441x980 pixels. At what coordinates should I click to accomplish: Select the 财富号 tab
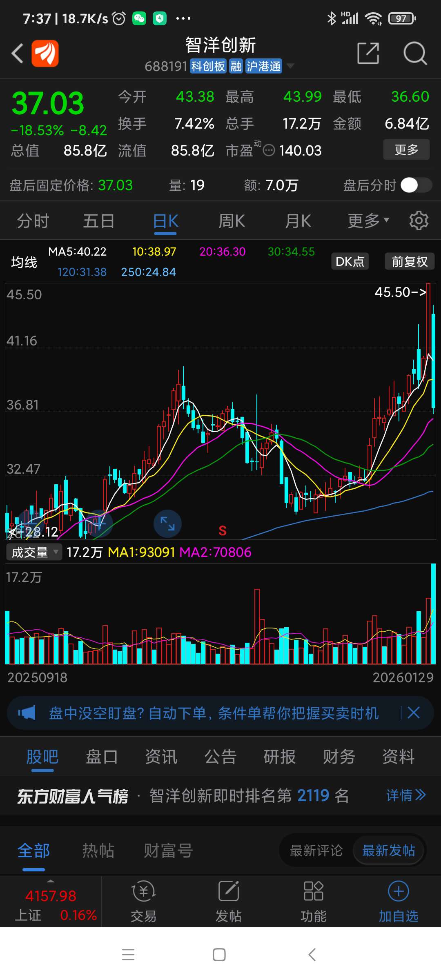[168, 851]
